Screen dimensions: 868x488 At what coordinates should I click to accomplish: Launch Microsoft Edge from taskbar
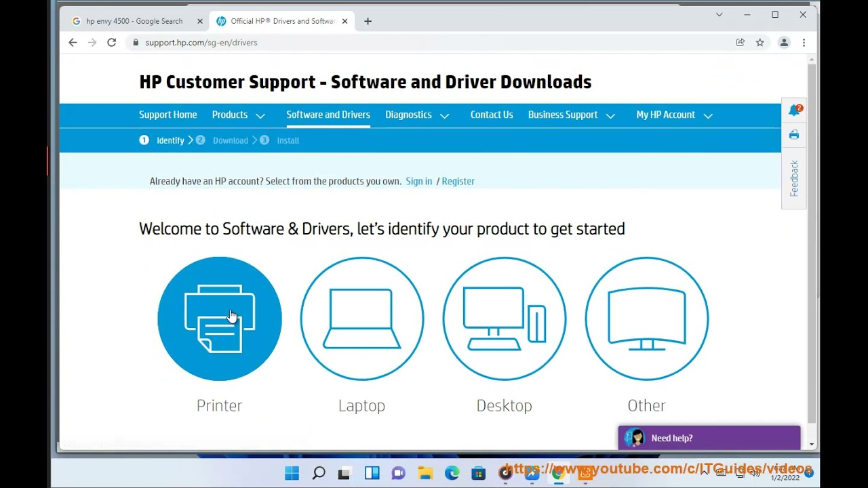click(452, 473)
